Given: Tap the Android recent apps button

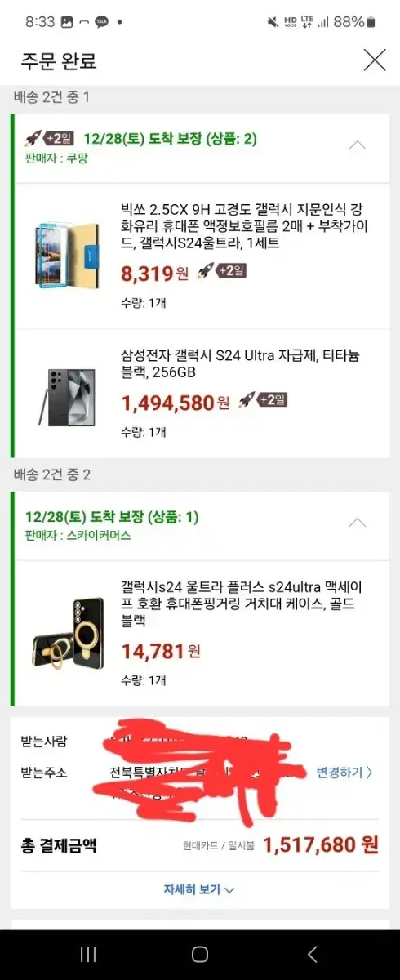Looking at the screenshot, I should pos(87,955).
